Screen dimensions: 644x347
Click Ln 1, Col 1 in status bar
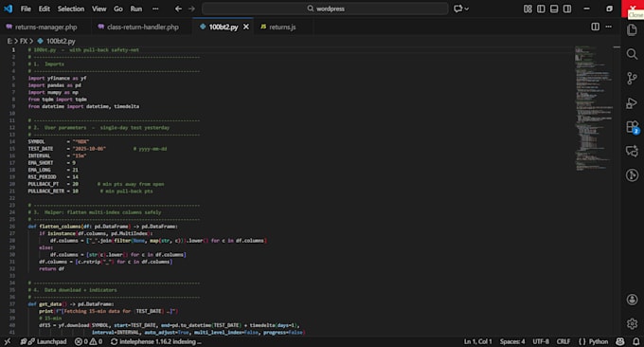[477, 341]
